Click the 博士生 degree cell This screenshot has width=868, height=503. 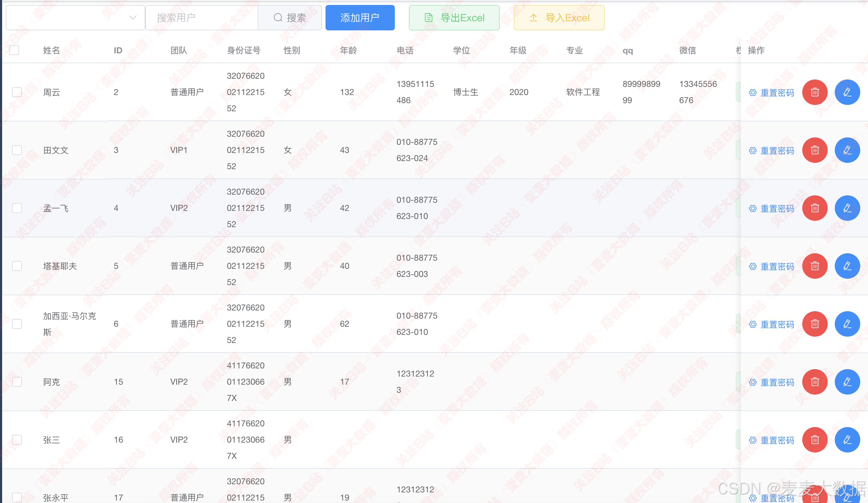466,93
